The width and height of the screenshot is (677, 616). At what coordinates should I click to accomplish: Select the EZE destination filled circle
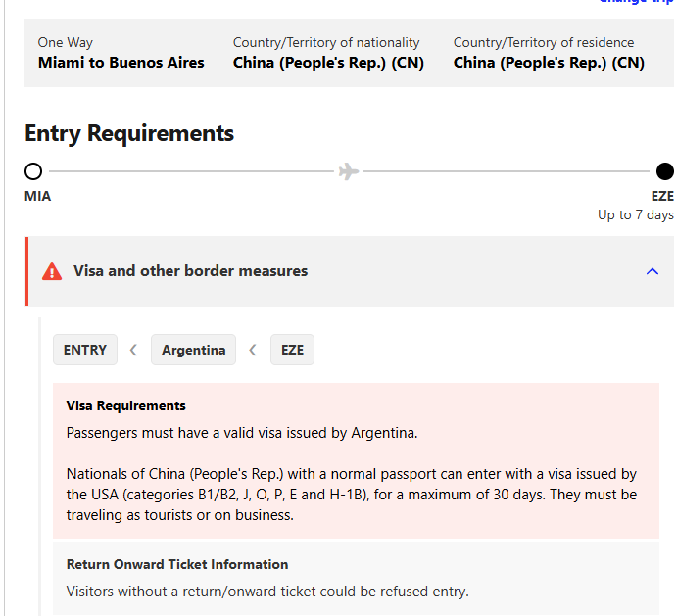coord(665,171)
